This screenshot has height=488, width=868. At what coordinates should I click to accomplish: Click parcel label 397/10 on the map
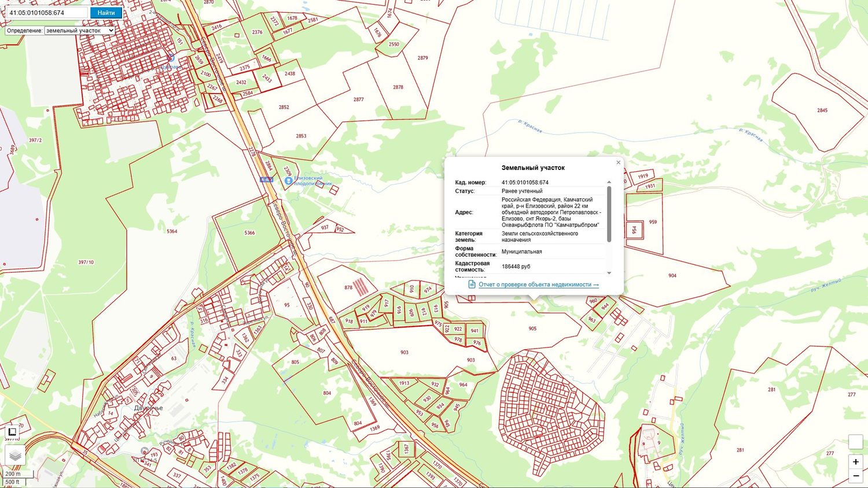86,262
